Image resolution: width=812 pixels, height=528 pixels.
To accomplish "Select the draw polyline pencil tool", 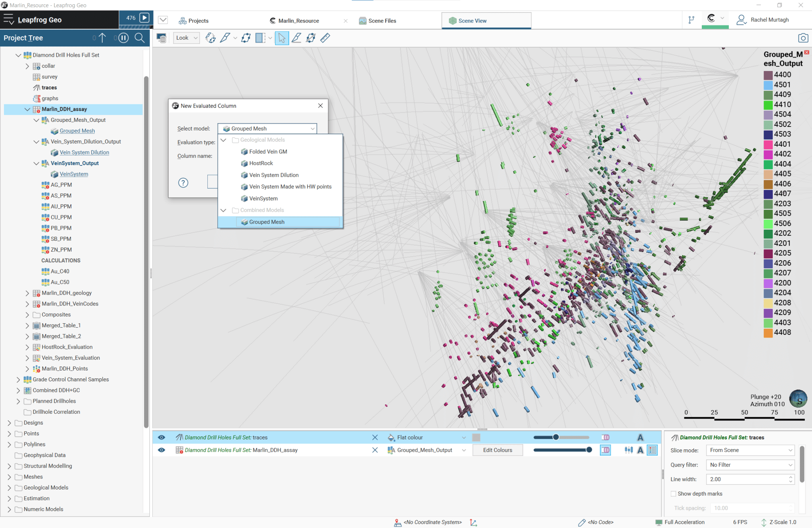I will click(x=296, y=38).
